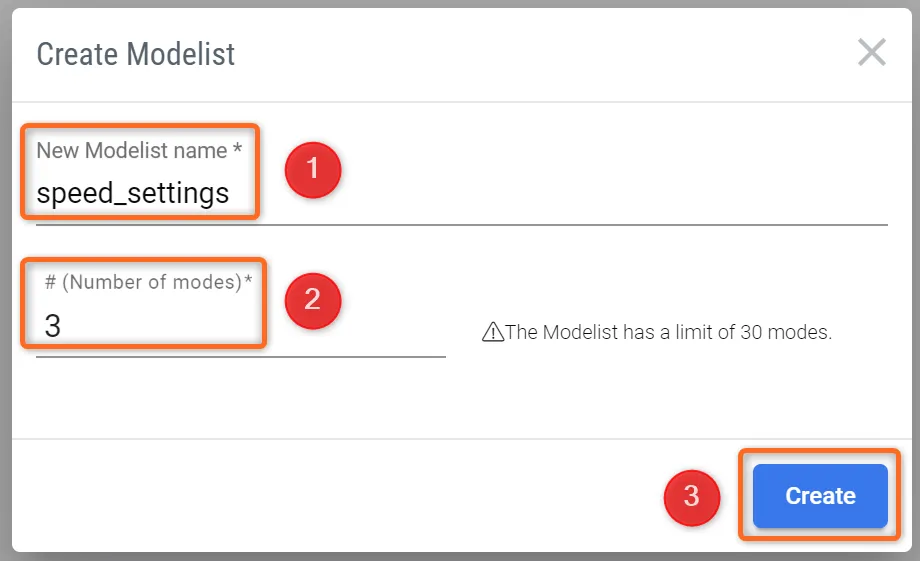Click the red step 2 badge
Viewport: 920px width, 561px height.
click(312, 299)
